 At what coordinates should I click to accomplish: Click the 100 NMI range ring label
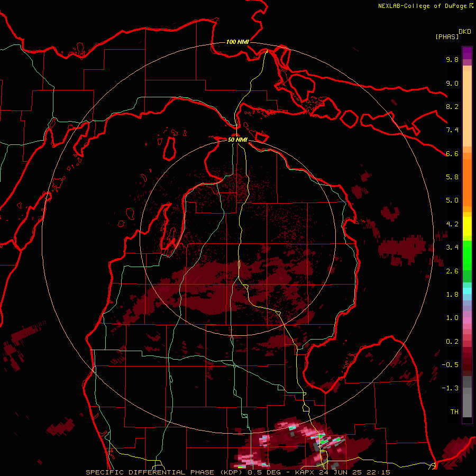point(237,42)
